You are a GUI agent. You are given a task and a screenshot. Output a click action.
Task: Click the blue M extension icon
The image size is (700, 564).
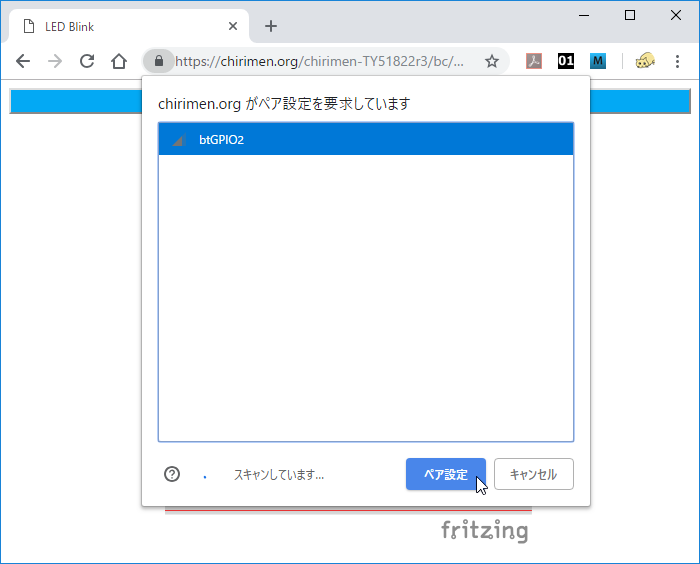[x=598, y=62]
